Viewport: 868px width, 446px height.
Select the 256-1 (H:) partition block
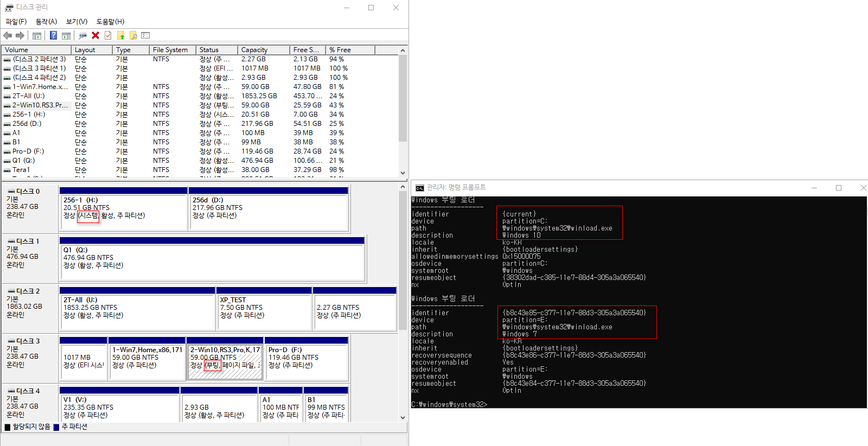(124, 209)
